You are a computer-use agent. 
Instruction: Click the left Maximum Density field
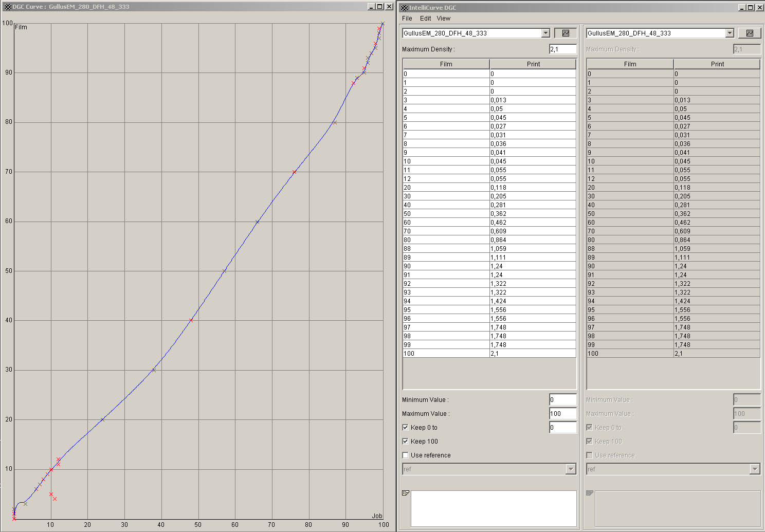tap(562, 49)
